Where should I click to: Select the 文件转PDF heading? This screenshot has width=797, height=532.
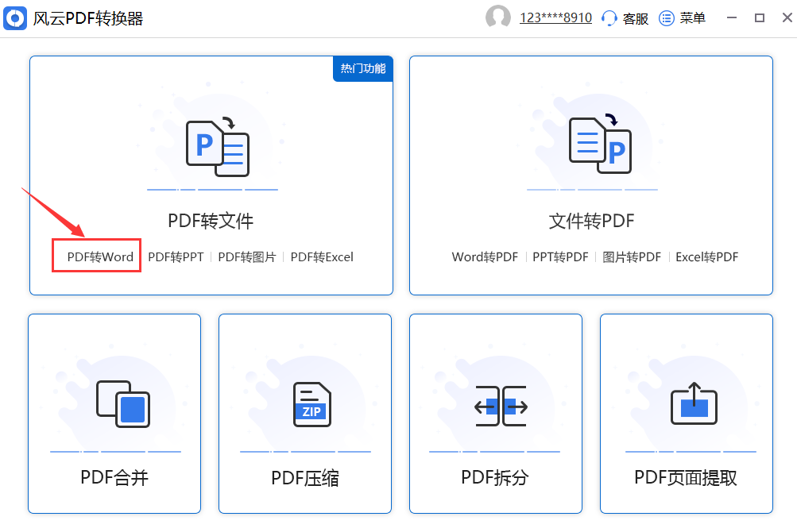(592, 221)
